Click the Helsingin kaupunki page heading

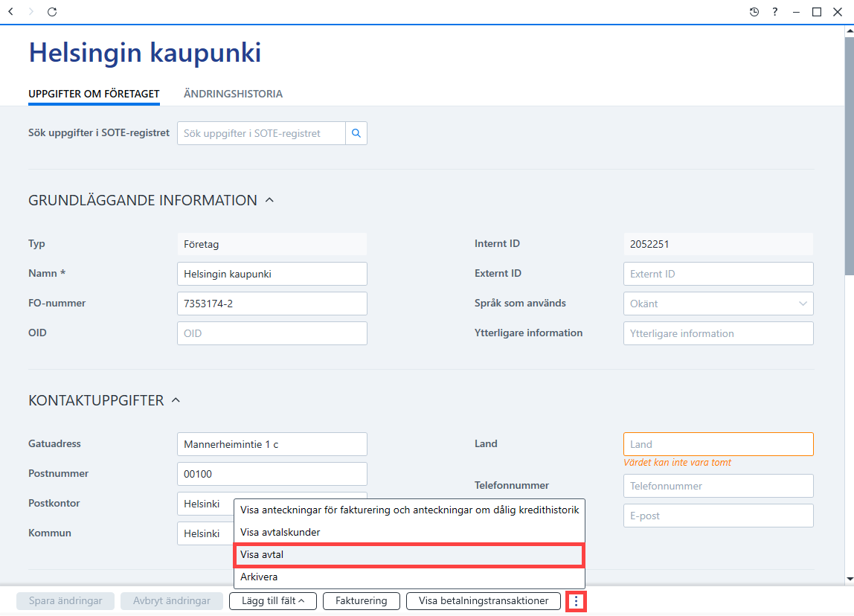coord(145,53)
